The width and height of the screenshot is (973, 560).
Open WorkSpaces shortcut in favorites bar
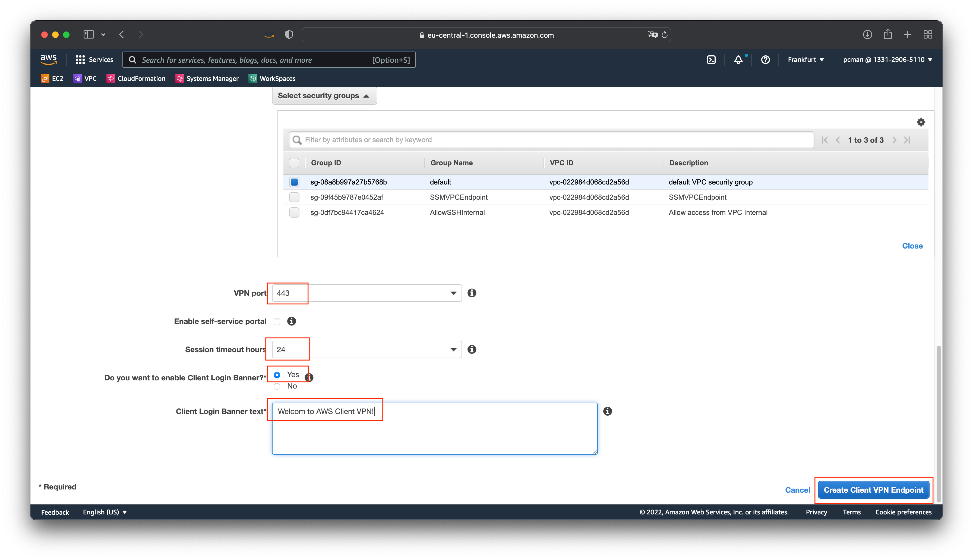(272, 78)
